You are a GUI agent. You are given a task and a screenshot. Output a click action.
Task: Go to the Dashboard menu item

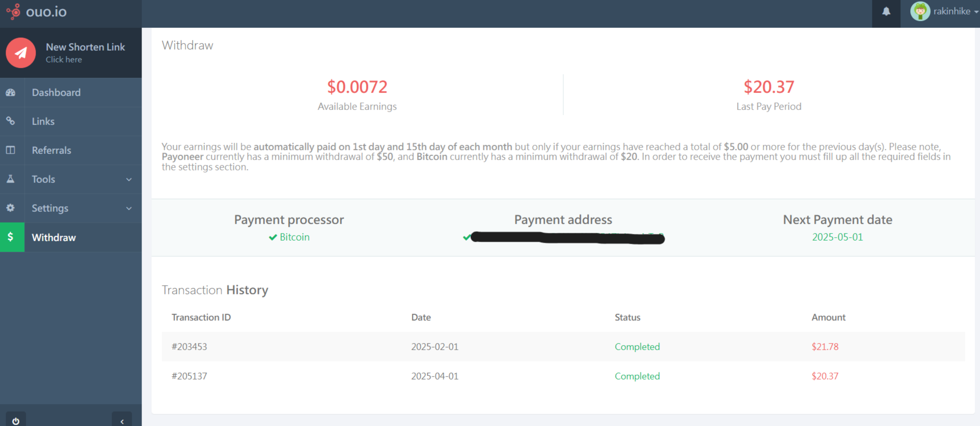pyautogui.click(x=56, y=92)
